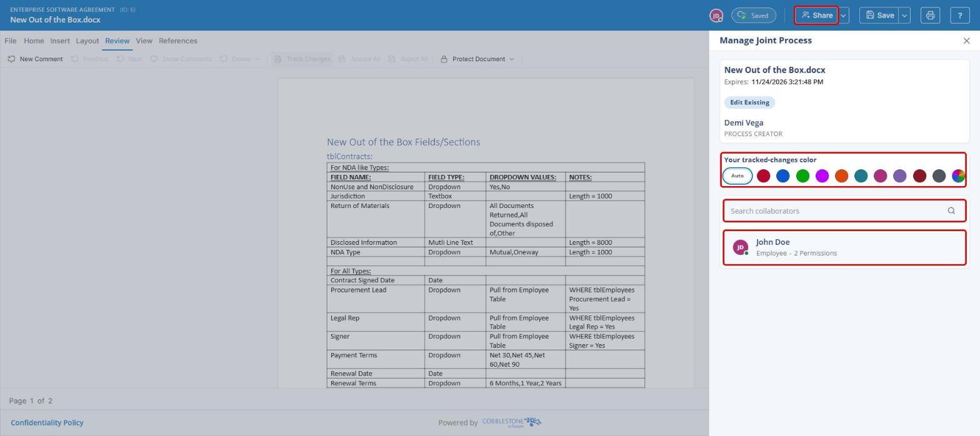Screen dimensions: 980x436
Task: Open help with the question mark icon
Action: (960, 15)
